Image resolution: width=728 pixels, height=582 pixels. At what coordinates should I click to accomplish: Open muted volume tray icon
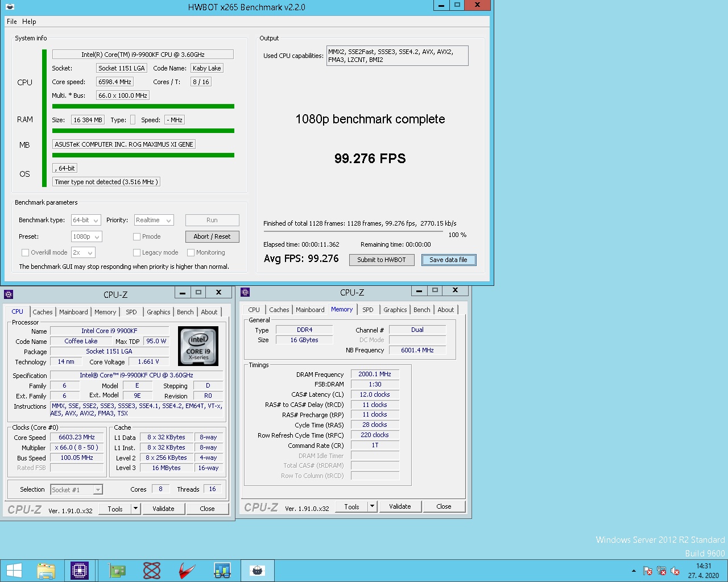[x=675, y=571]
